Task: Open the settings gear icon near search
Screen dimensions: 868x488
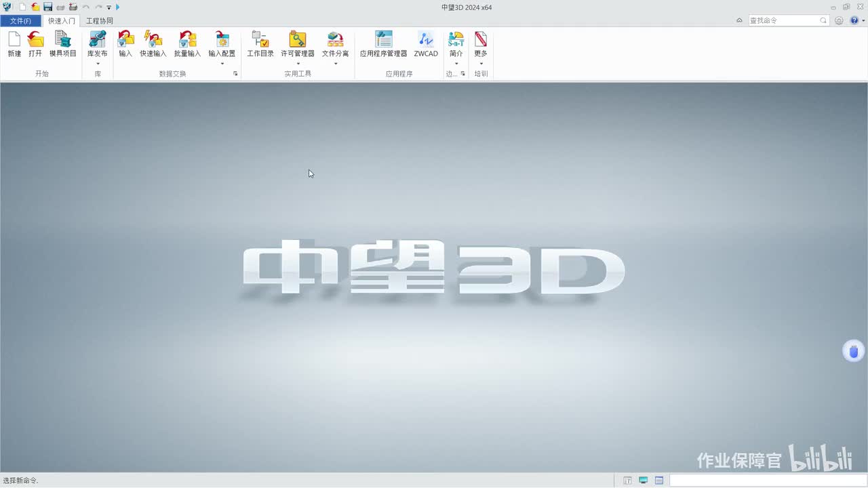Action: coord(839,20)
